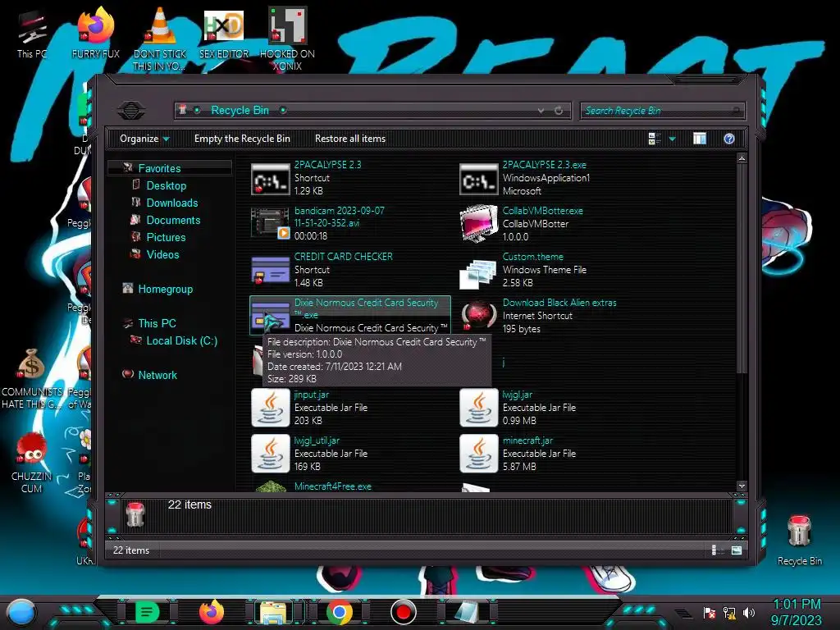Viewport: 840px width, 630px height.
Task: Toggle the preview pane icon
Action: click(x=700, y=139)
